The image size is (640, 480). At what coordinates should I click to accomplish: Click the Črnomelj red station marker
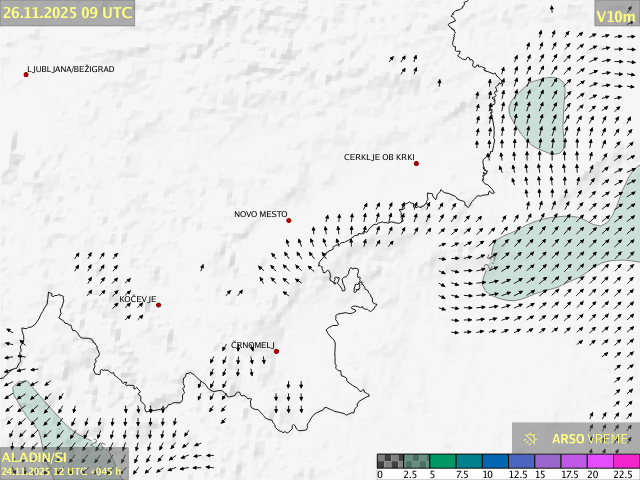click(x=276, y=351)
